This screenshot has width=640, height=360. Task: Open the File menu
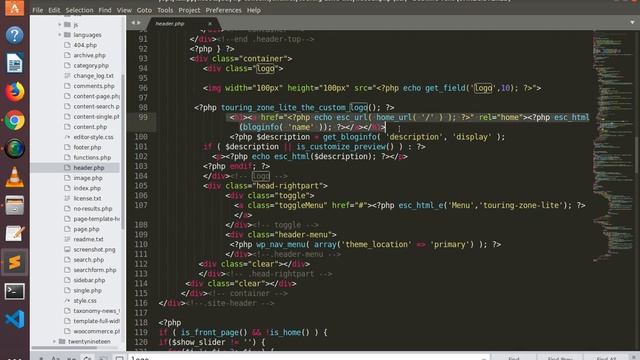coord(38,10)
